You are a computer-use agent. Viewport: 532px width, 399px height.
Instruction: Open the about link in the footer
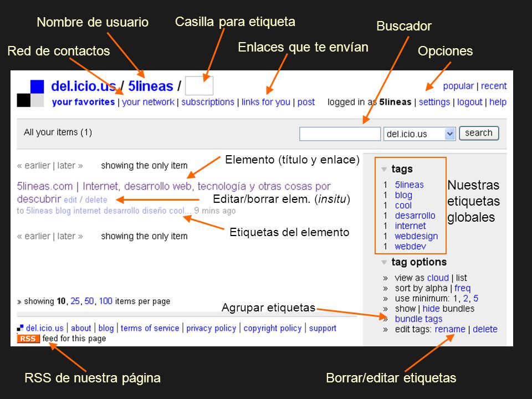point(81,328)
